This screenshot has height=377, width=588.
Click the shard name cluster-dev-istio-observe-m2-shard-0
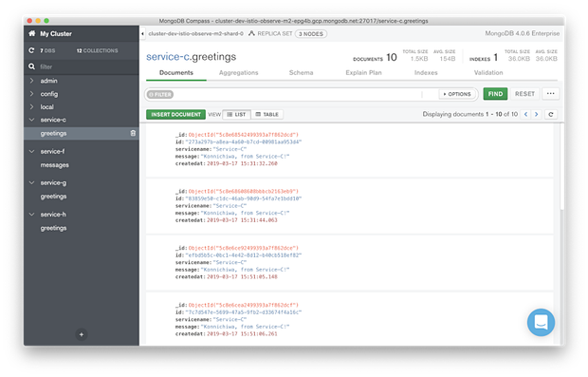tap(195, 33)
